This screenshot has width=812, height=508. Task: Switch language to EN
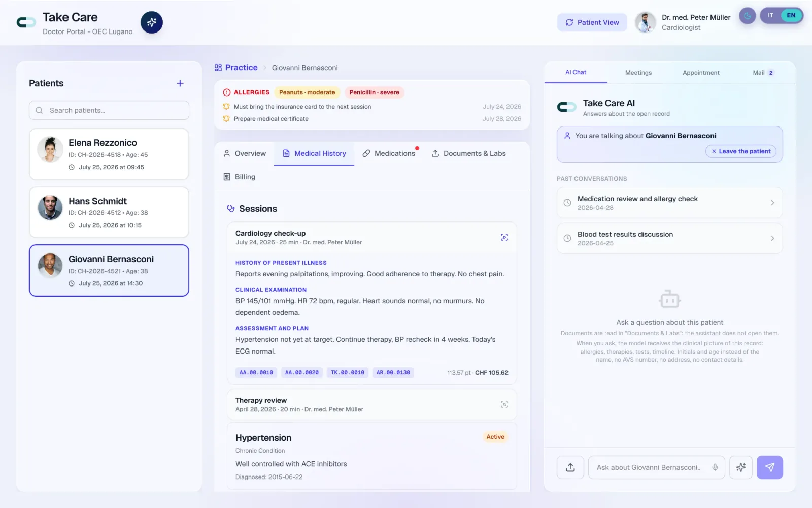[x=791, y=16]
